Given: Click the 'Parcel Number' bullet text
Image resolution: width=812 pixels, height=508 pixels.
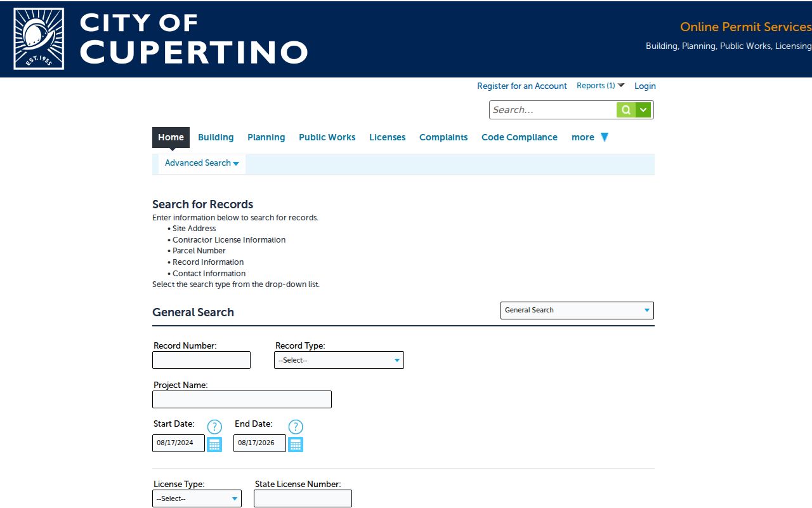Looking at the screenshot, I should [199, 251].
